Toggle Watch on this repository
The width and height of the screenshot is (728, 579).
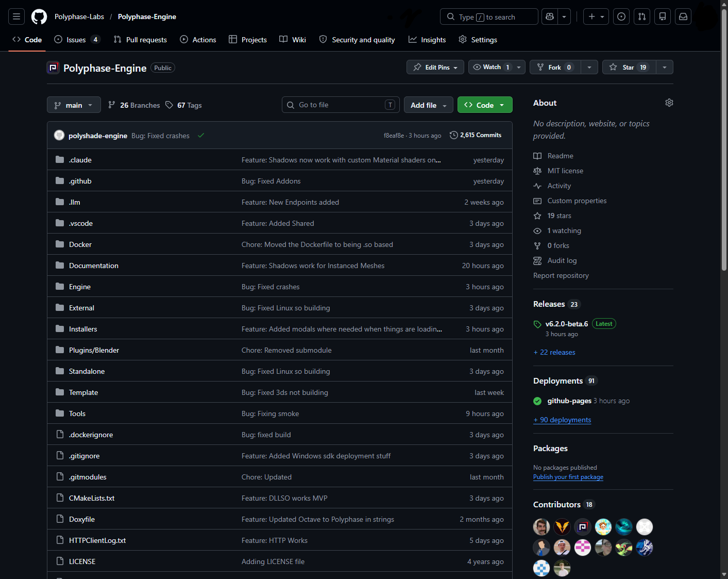pos(497,67)
